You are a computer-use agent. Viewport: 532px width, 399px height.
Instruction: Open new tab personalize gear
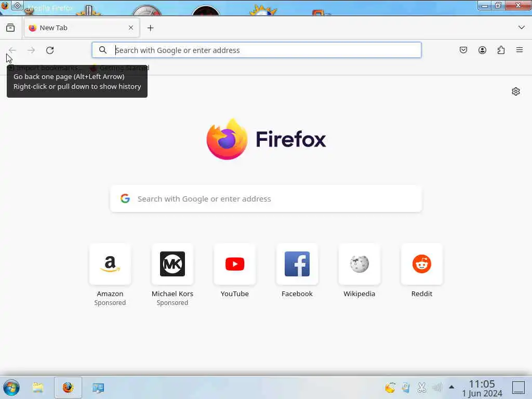click(x=516, y=91)
